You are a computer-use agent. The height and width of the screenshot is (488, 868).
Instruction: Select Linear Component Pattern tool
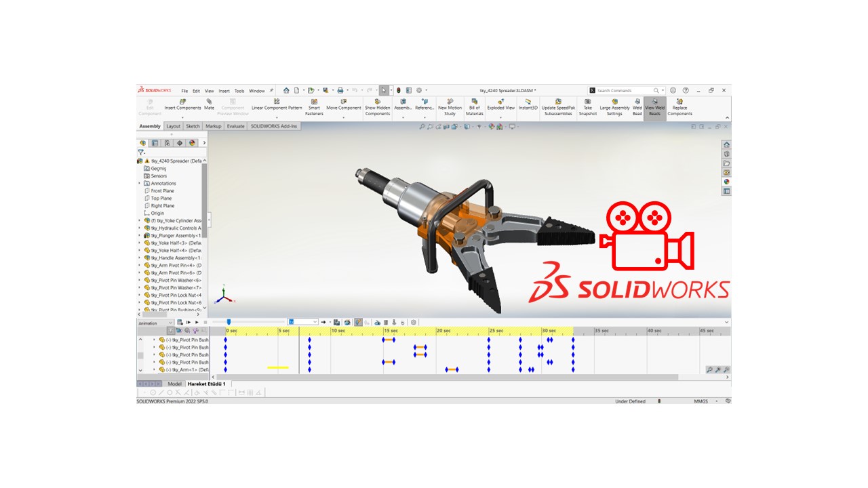(x=277, y=104)
